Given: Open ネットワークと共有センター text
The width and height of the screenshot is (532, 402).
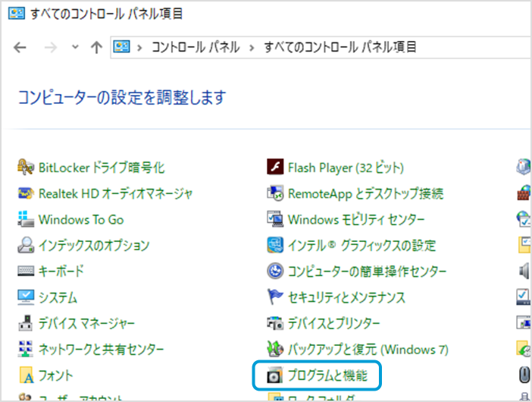Looking at the screenshot, I should [x=101, y=350].
